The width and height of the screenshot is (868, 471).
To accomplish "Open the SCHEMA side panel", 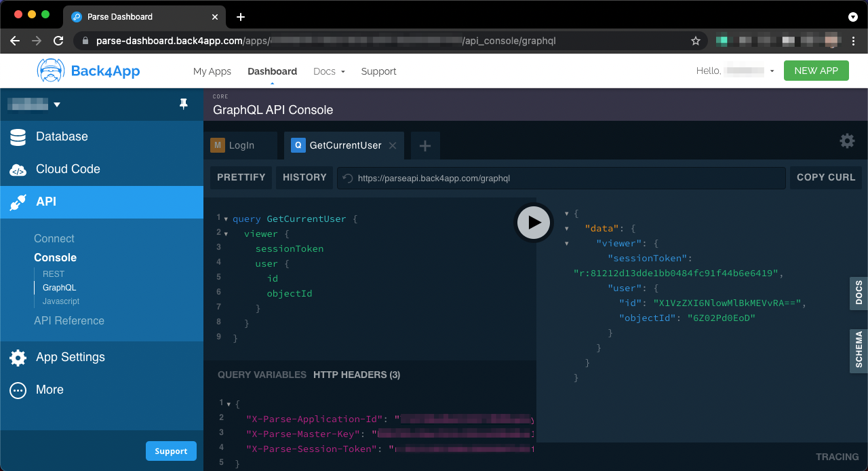I will [x=859, y=351].
